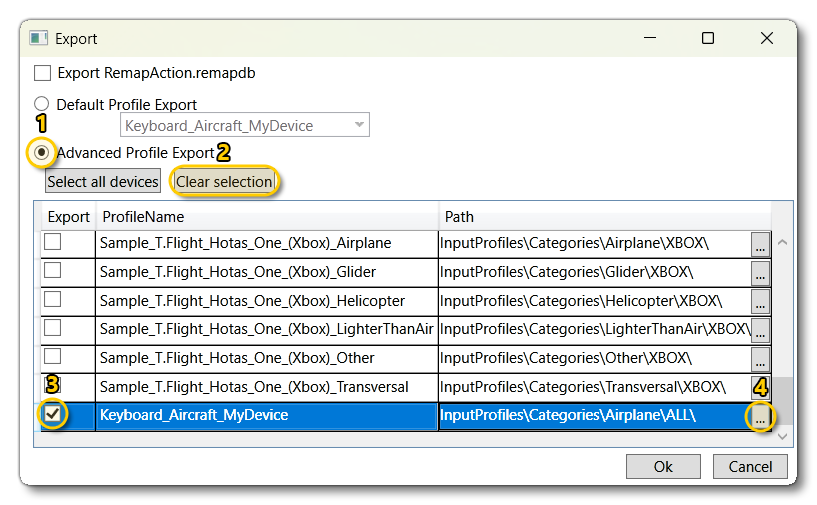
Task: Maximize the Export dialog window
Action: (x=708, y=39)
